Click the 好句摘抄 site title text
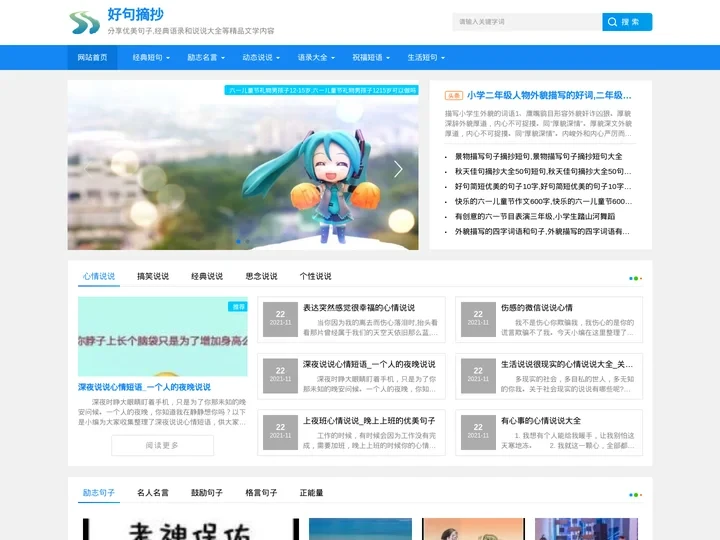 click(x=135, y=14)
